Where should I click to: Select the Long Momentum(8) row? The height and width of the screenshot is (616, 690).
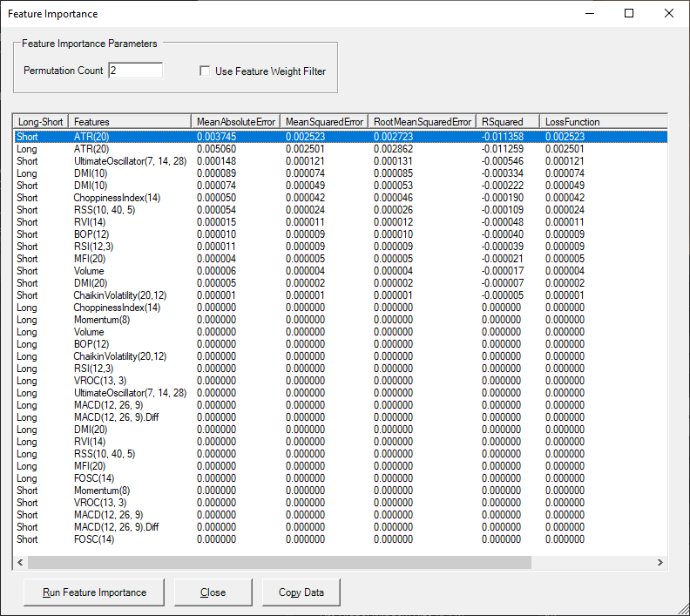(341, 320)
